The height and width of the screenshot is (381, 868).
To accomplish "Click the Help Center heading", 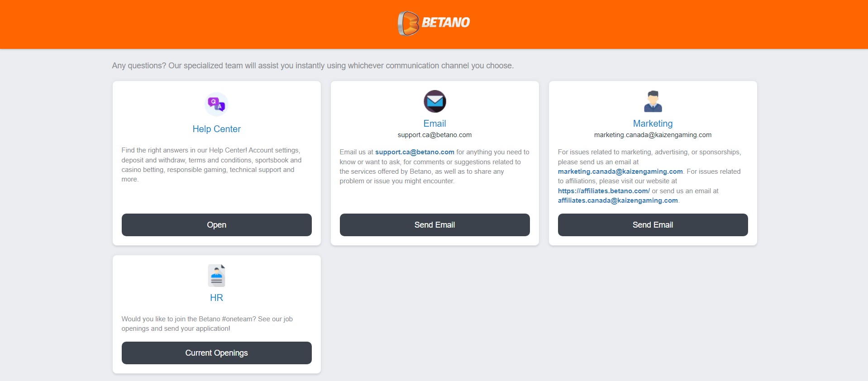I will (216, 129).
